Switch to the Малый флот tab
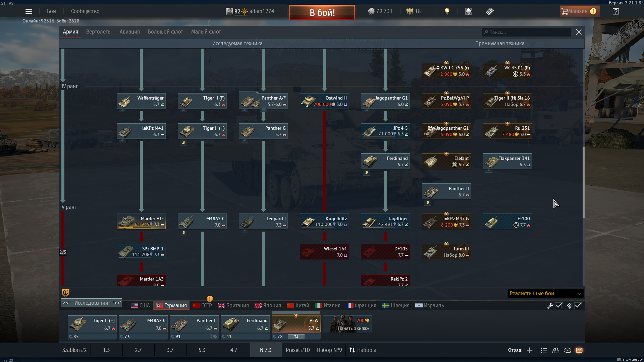 tap(206, 32)
